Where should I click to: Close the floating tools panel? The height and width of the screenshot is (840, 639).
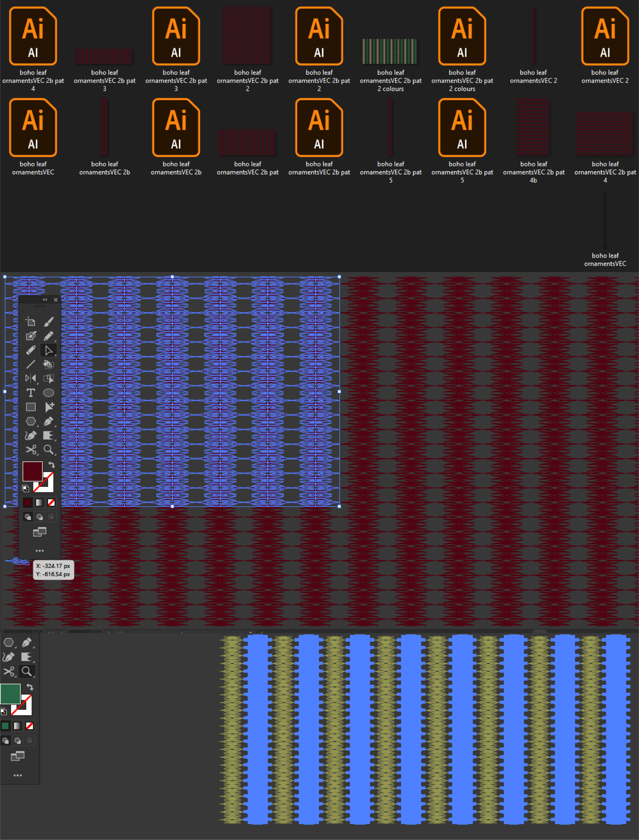56,299
